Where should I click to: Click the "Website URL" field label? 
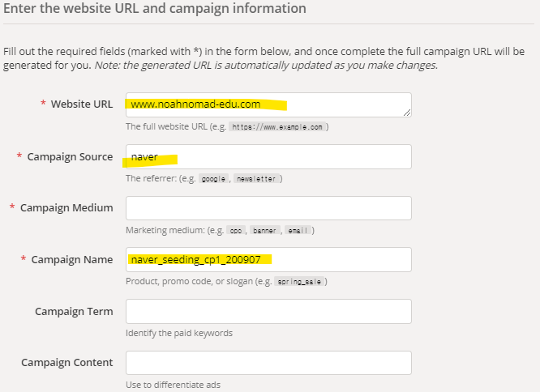(82, 104)
